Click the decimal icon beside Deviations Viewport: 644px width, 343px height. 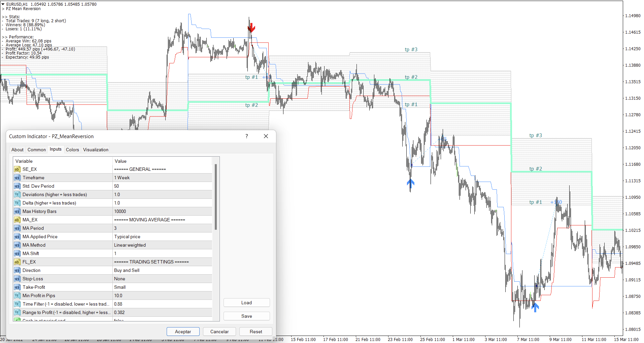point(17,194)
